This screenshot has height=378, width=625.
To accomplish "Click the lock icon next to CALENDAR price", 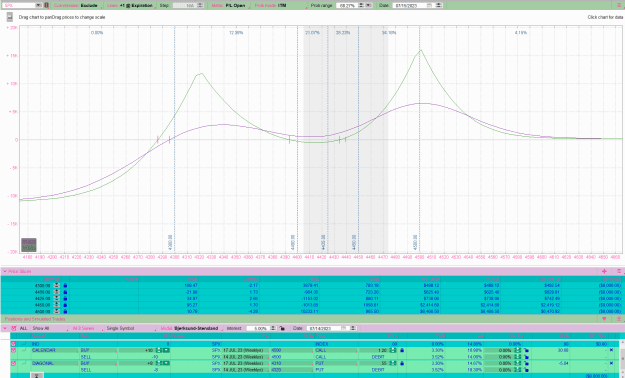I will 402,350.
